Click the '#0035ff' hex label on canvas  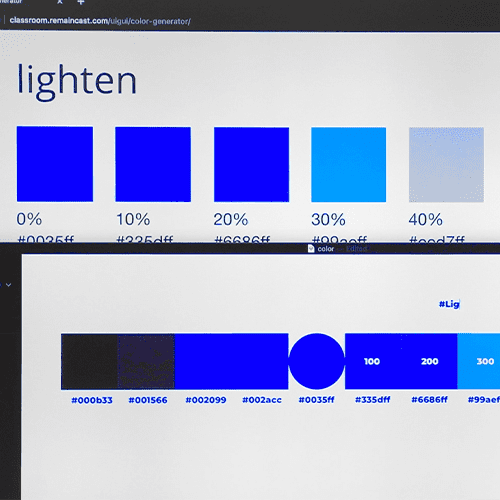click(316, 400)
